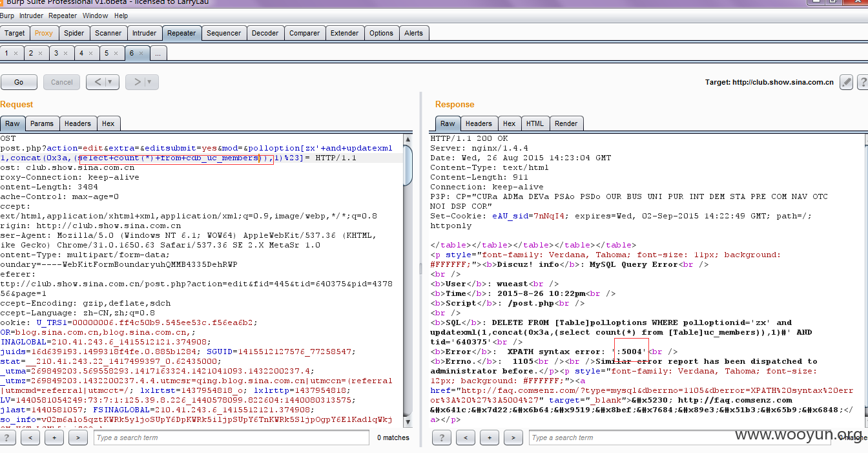The width and height of the screenshot is (868, 453).
Task: Open the Intruder menu in menu bar
Action: (31, 16)
